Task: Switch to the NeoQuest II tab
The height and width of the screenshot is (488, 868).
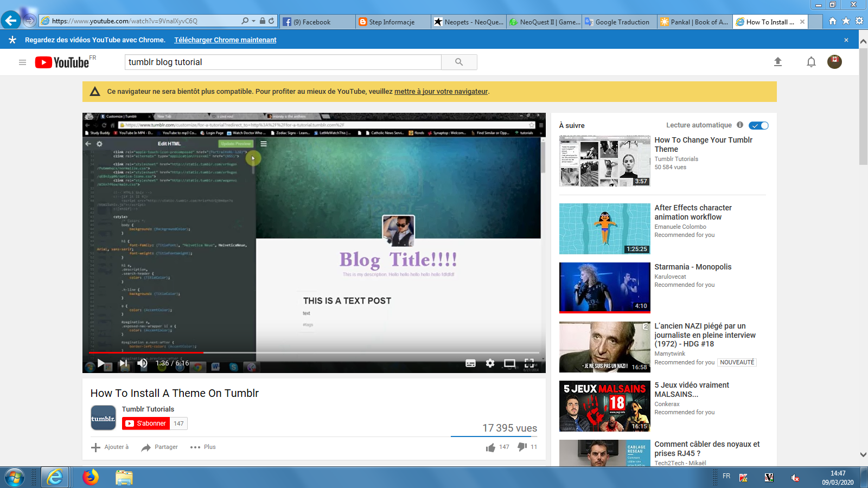Action: pyautogui.click(x=544, y=22)
